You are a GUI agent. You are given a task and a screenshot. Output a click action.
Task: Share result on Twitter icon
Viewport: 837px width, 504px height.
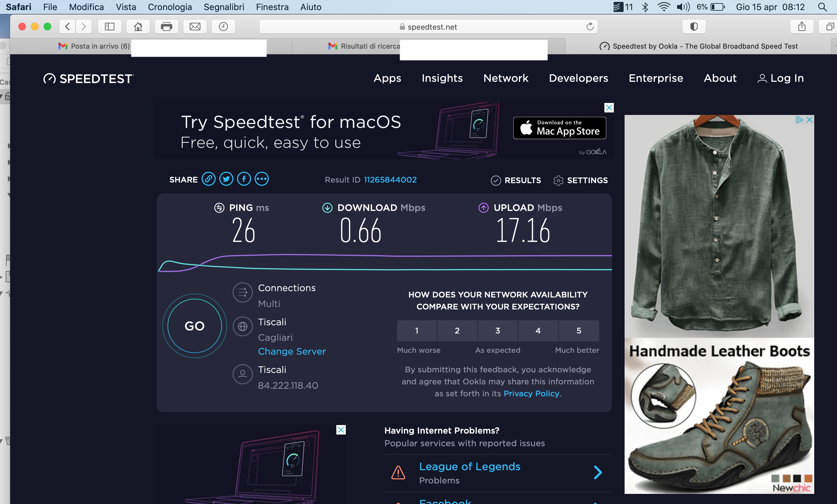226,179
